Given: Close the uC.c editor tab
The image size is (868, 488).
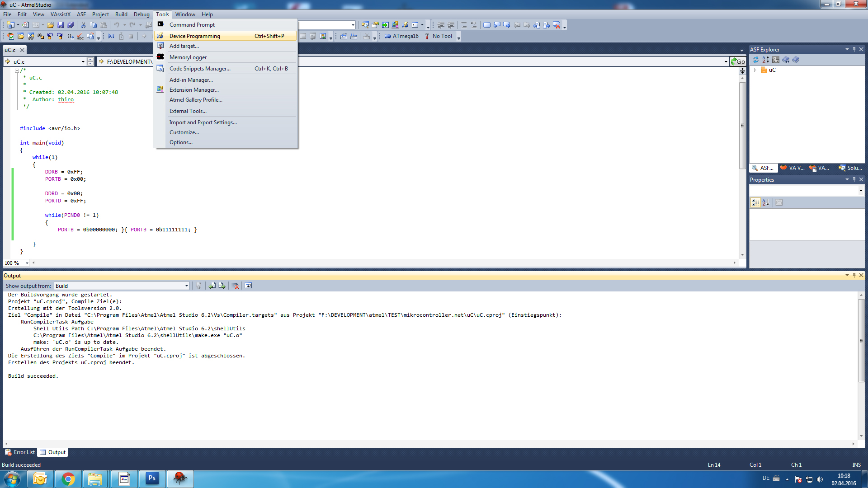Looking at the screenshot, I should [22, 50].
